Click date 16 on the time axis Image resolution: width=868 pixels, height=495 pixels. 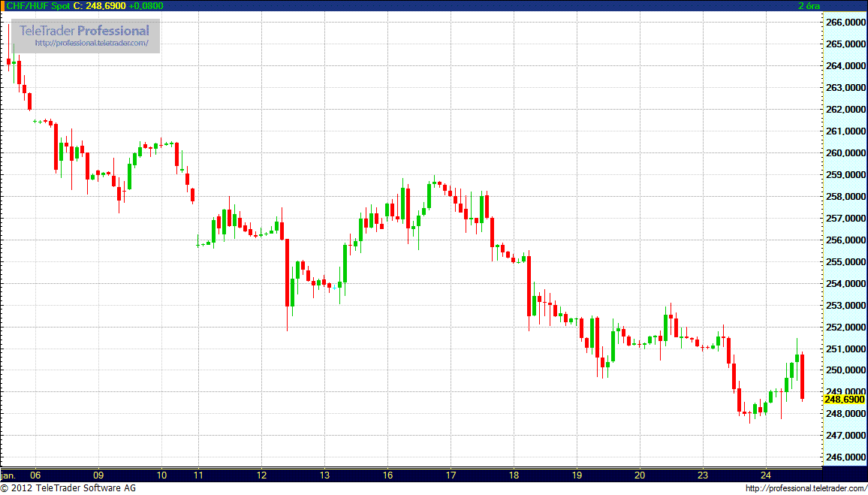387,475
